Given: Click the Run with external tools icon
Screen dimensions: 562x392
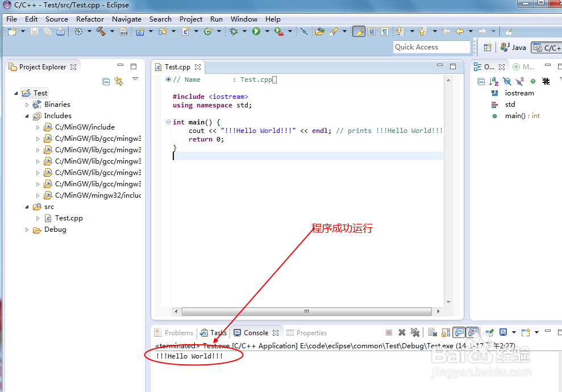Looking at the screenshot, I should coord(279,32).
